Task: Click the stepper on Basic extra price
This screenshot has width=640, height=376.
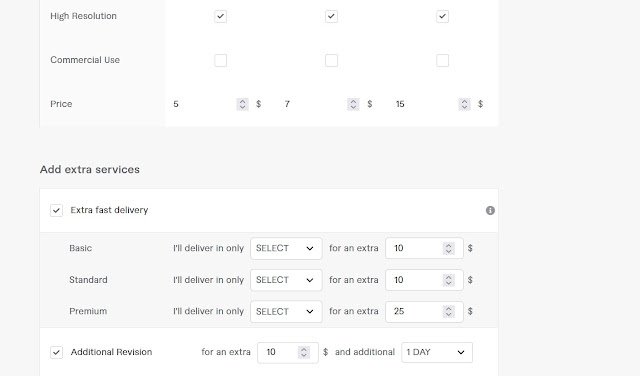Action: pyautogui.click(x=449, y=248)
